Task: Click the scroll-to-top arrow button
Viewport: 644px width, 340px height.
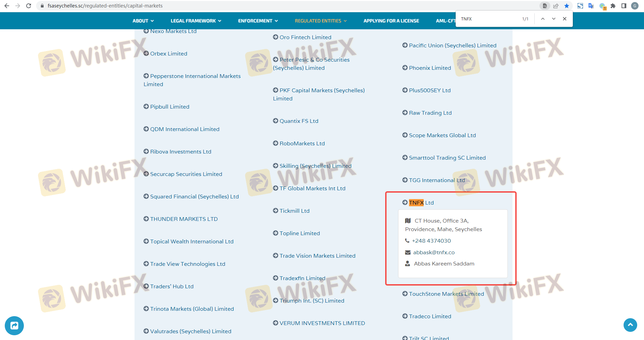Action: [x=630, y=325]
